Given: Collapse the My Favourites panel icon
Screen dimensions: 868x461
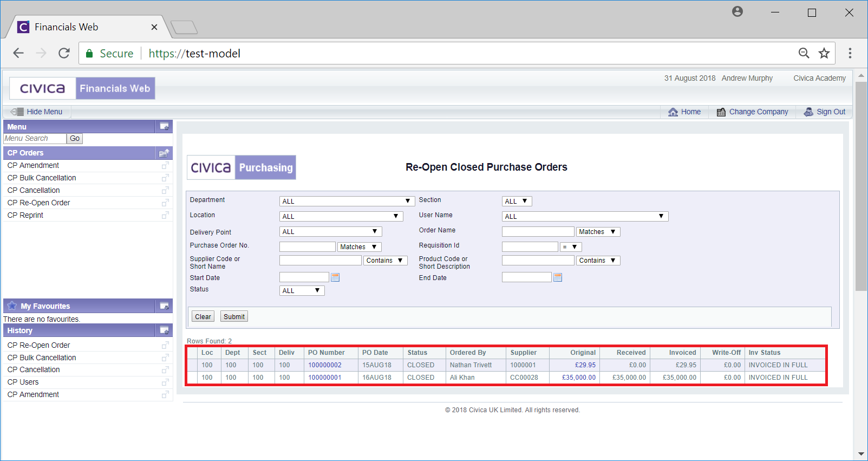Looking at the screenshot, I should click(164, 306).
